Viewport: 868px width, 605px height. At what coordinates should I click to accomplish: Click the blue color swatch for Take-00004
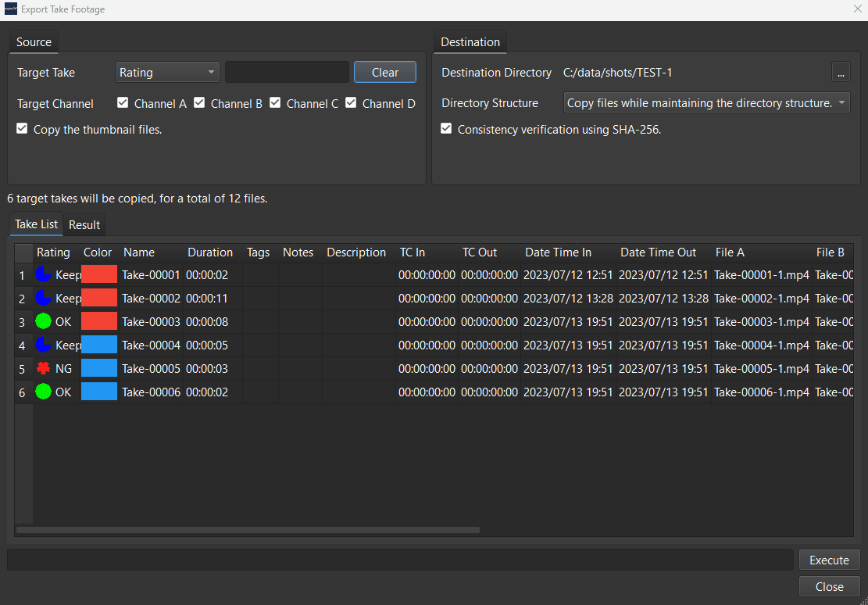click(x=98, y=345)
